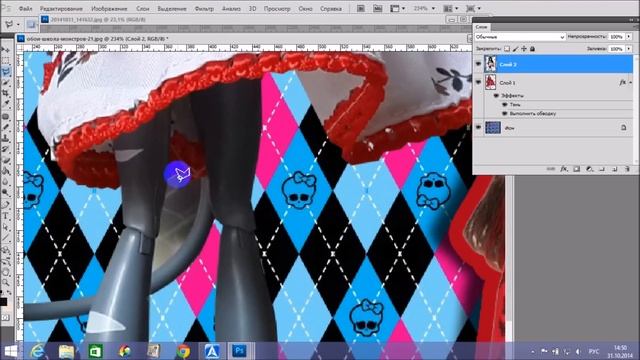Hide the Фон background layer

[478, 127]
